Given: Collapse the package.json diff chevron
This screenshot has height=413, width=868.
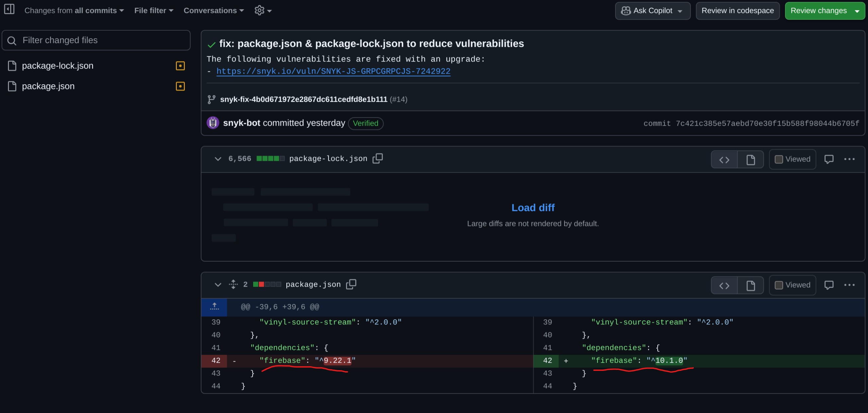Looking at the screenshot, I should tap(218, 285).
